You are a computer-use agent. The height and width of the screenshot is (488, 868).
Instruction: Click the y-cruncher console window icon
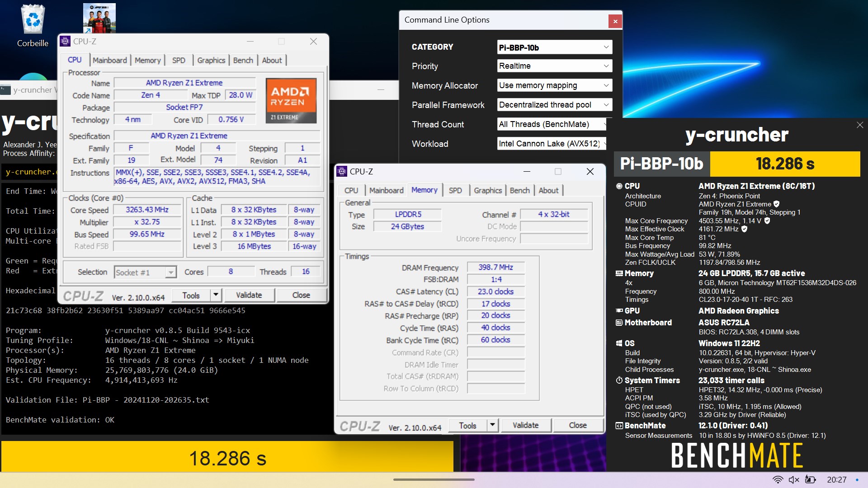click(5, 90)
